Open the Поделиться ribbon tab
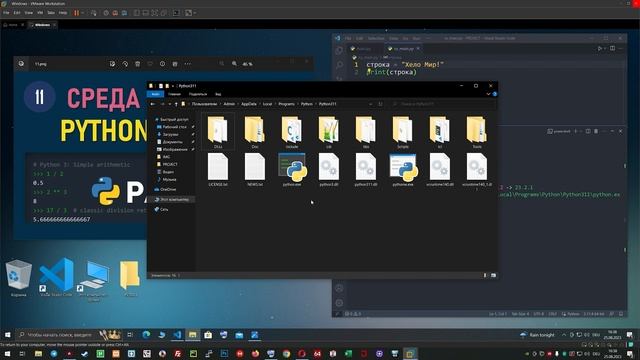Viewport: 640px width, 360px height. 198,94
